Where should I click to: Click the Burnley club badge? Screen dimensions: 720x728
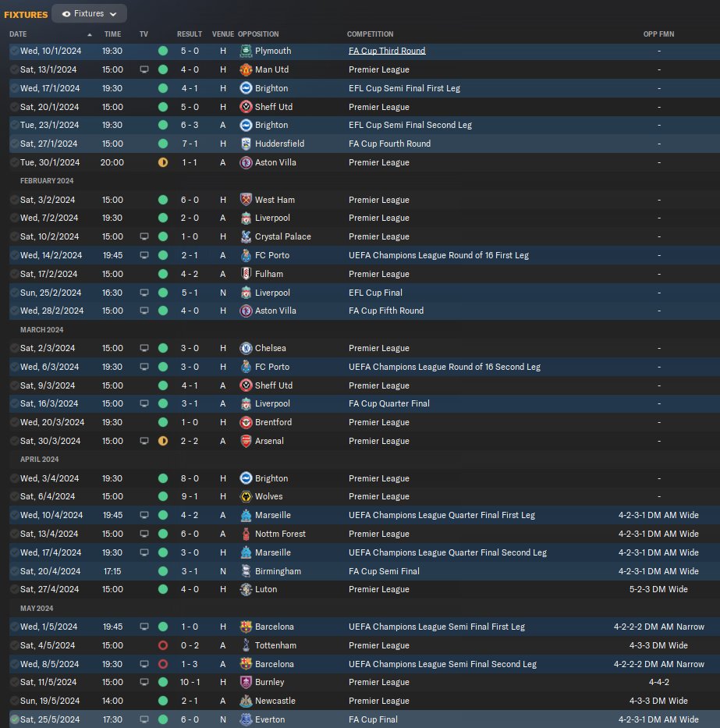click(x=246, y=682)
